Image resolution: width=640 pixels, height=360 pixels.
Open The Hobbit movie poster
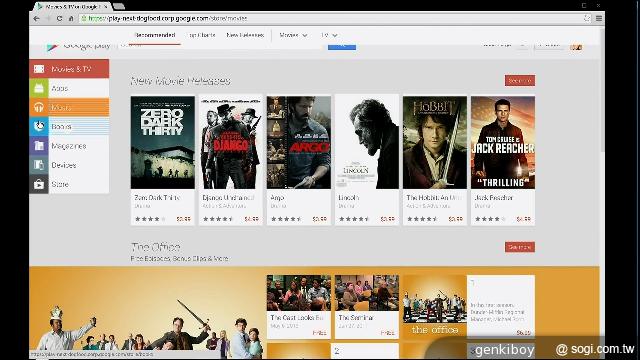tap(435, 142)
